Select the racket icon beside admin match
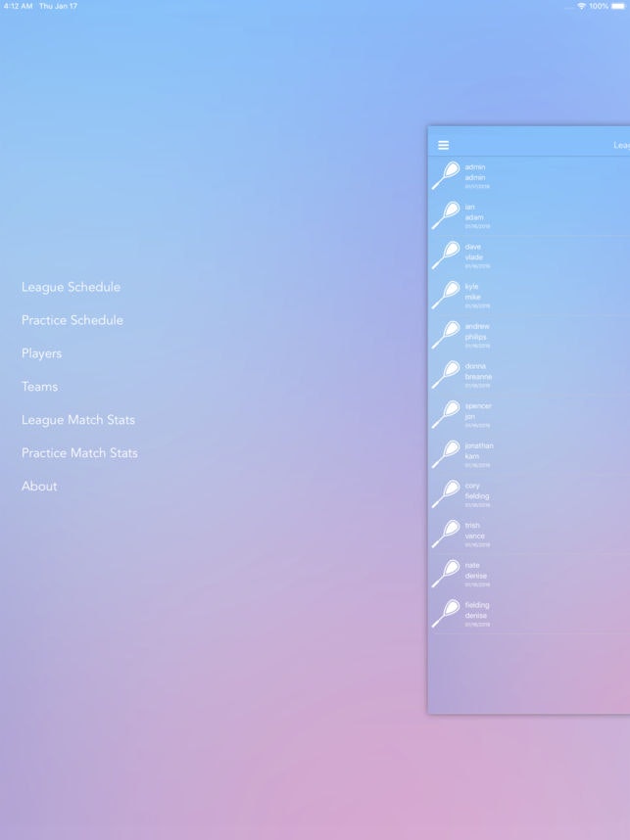This screenshot has height=840, width=630. [x=446, y=175]
